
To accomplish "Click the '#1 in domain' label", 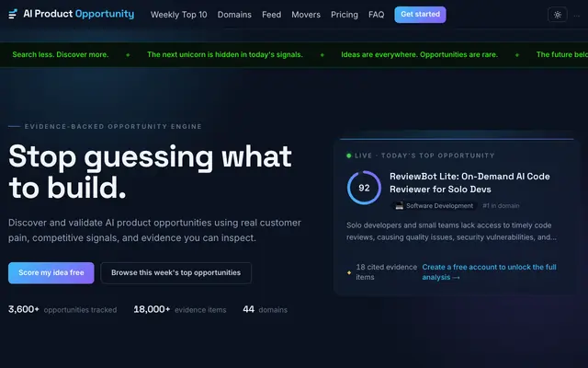I will coord(501,206).
